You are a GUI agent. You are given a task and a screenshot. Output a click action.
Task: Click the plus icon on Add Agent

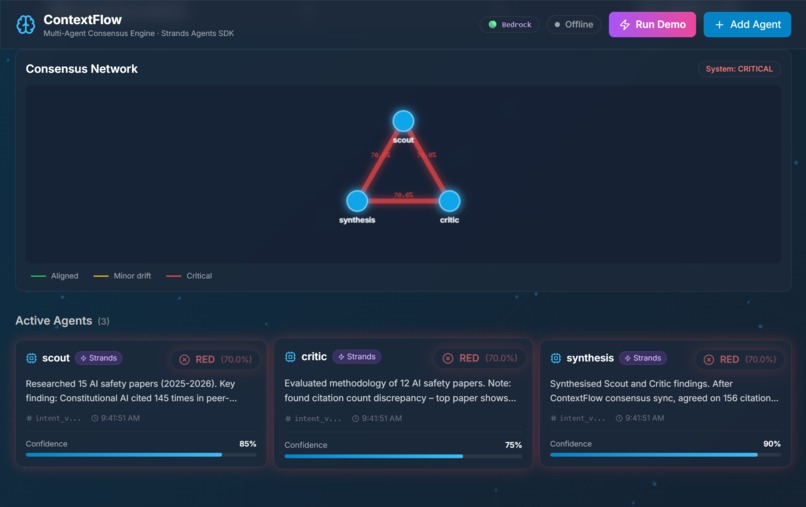(719, 25)
